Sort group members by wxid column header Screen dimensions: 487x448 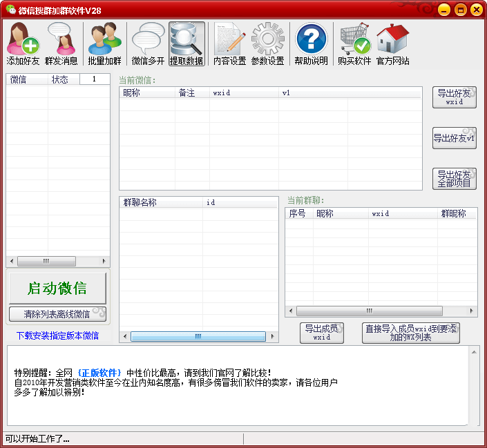point(403,213)
